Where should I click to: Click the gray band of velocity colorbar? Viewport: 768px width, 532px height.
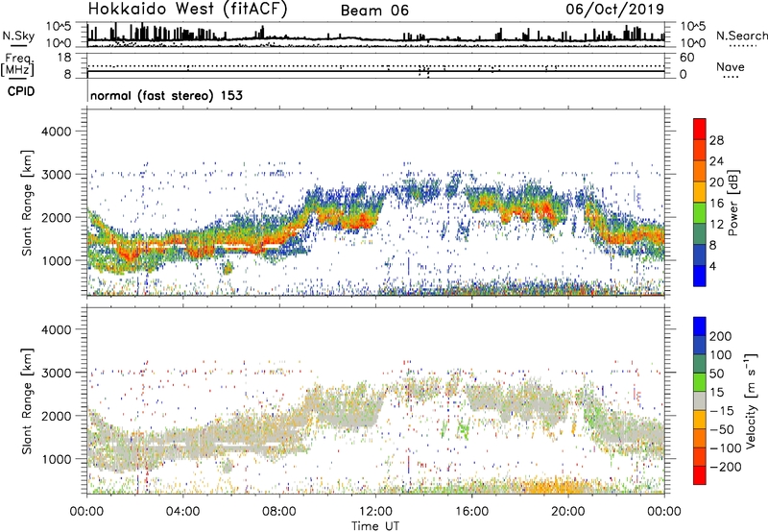pos(700,400)
